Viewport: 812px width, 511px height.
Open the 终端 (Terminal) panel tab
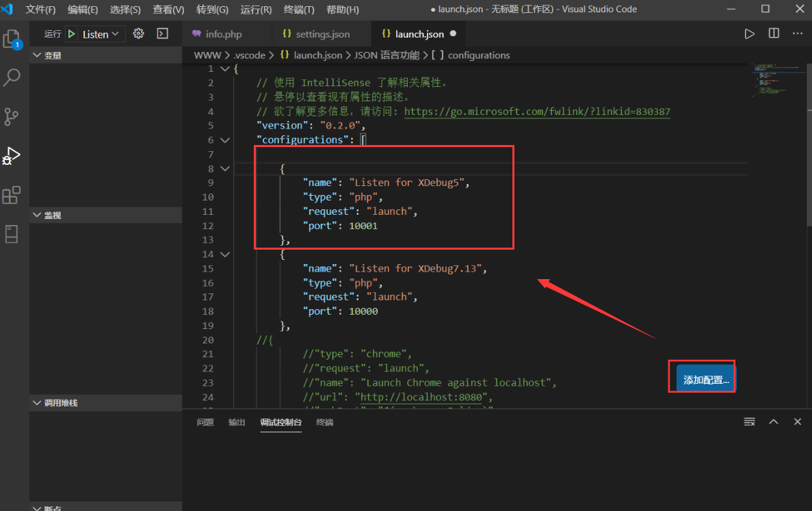[324, 422]
